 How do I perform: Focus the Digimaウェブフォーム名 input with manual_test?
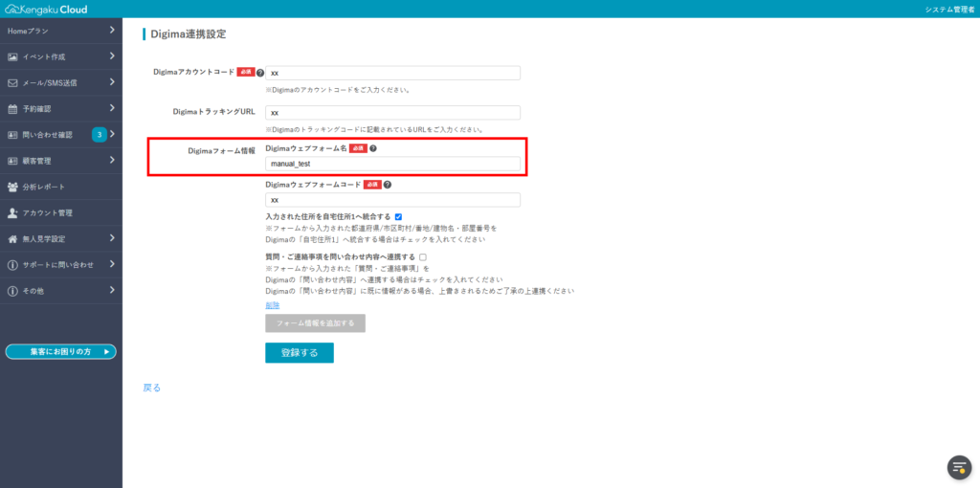point(392,164)
